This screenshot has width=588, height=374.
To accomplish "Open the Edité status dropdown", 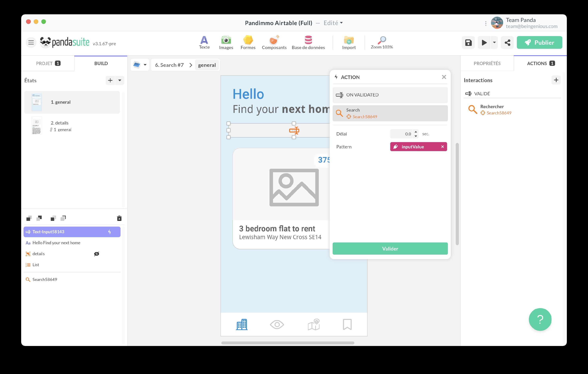I will coord(333,23).
